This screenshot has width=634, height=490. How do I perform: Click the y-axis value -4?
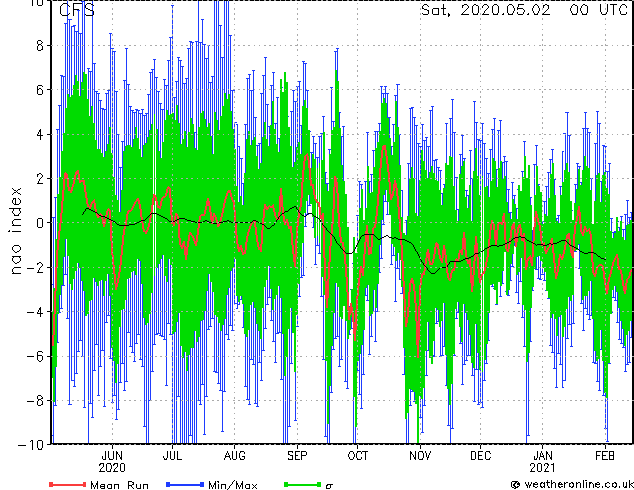(35, 312)
